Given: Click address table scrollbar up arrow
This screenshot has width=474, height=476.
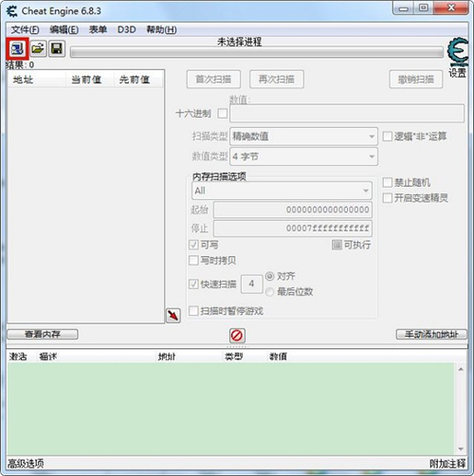Looking at the screenshot, I should tap(461, 369).
